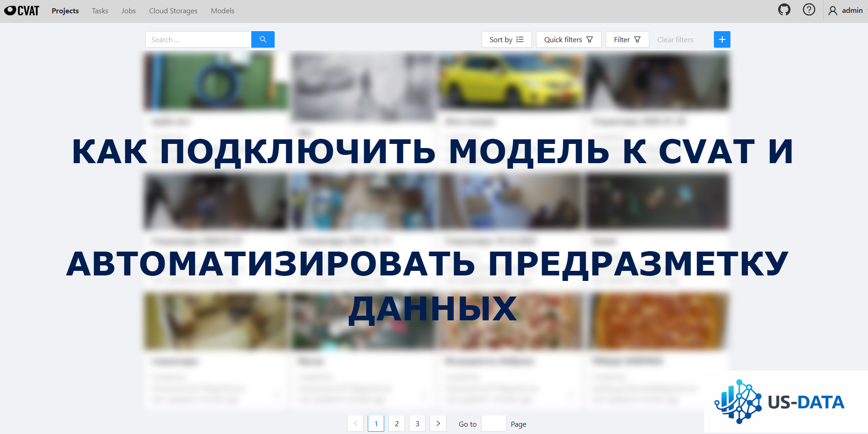Click Clear filters
The width and height of the screenshot is (868, 434).
675,39
